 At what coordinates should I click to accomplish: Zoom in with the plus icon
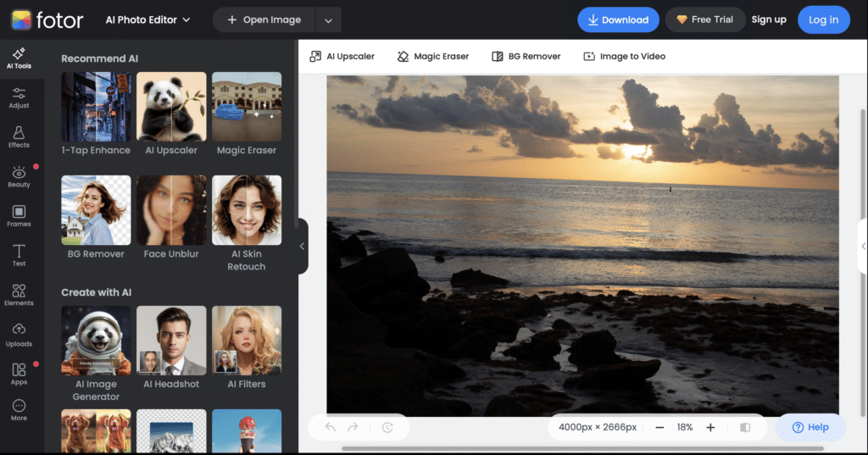(710, 427)
